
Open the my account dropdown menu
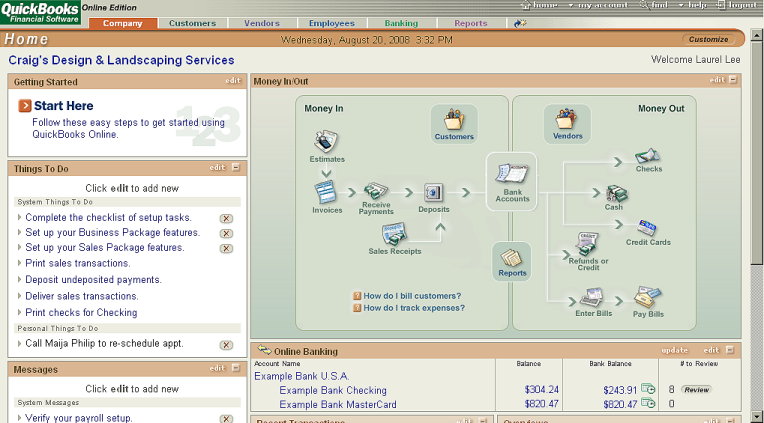598,5
